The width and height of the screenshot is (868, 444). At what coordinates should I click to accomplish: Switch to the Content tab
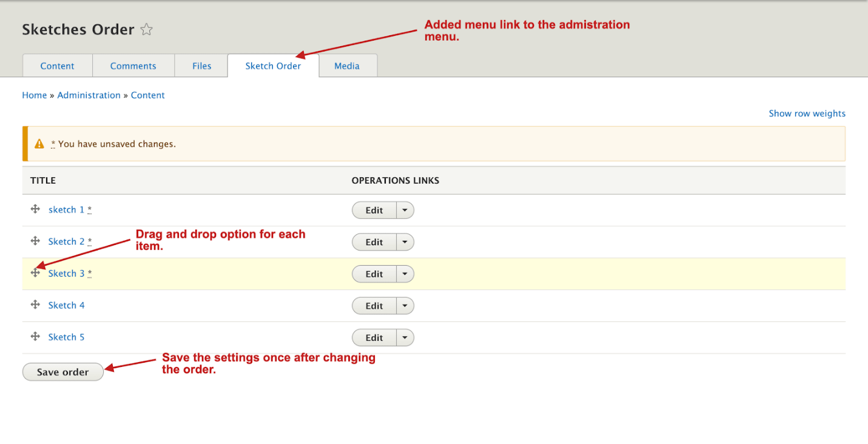(58, 66)
